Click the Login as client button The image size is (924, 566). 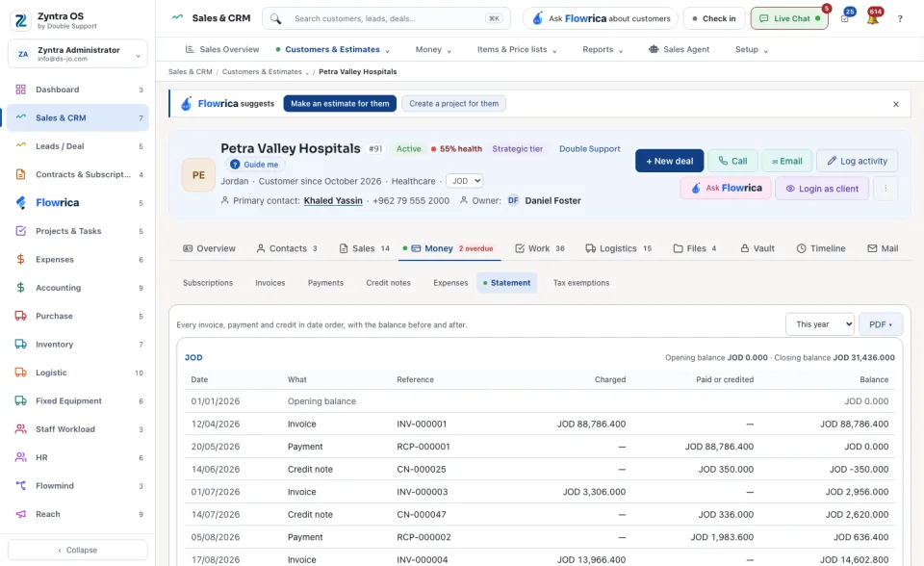tap(822, 189)
